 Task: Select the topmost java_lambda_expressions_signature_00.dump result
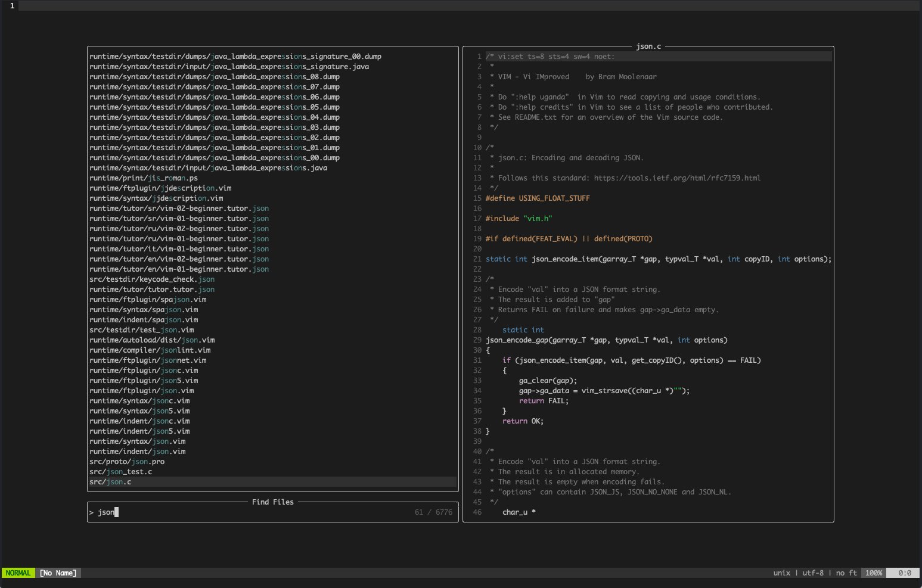[235, 56]
